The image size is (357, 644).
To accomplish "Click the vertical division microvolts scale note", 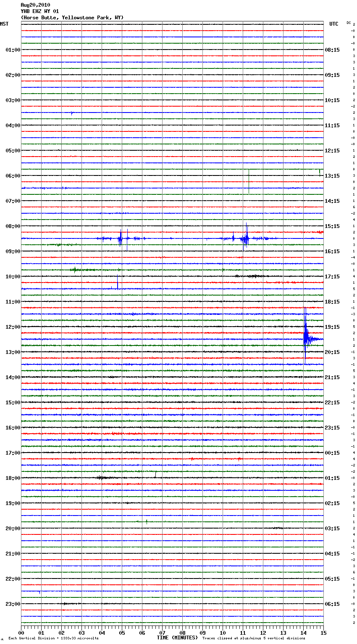I will [x=54, y=638].
